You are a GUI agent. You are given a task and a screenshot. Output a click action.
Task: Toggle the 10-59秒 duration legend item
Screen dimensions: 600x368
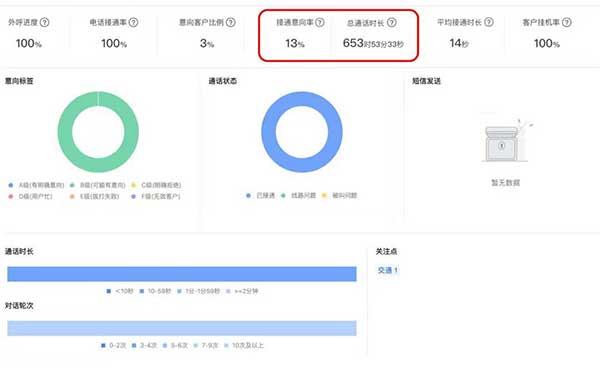coord(155,291)
